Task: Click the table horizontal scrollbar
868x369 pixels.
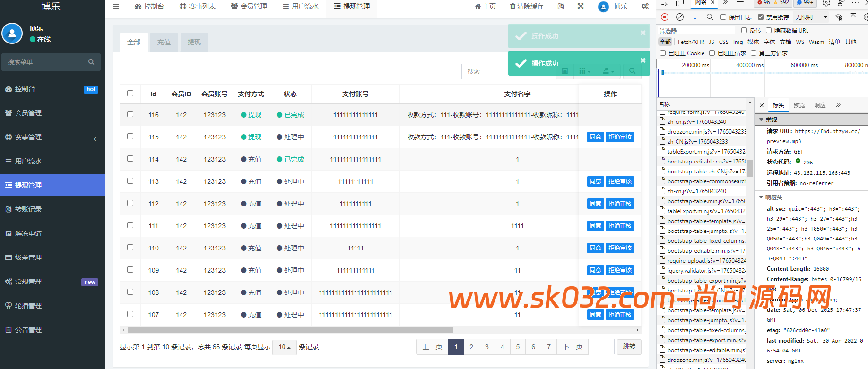Action: [290, 330]
